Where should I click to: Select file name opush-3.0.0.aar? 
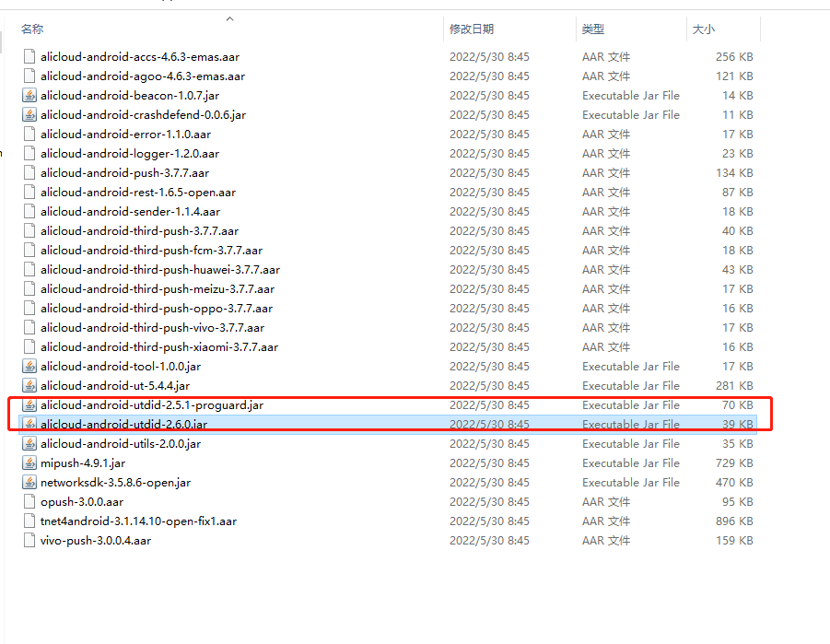tap(82, 501)
